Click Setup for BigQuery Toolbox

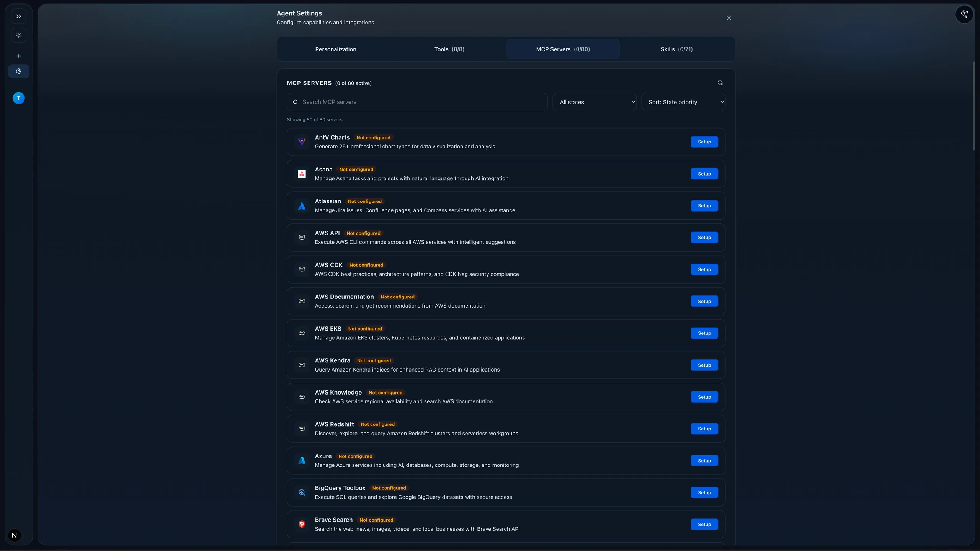[x=704, y=492]
